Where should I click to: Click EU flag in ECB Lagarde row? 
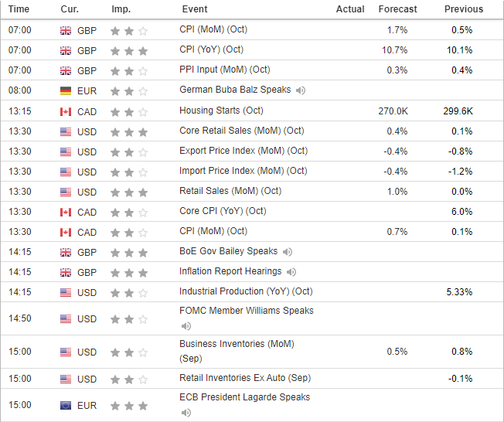coord(66,405)
